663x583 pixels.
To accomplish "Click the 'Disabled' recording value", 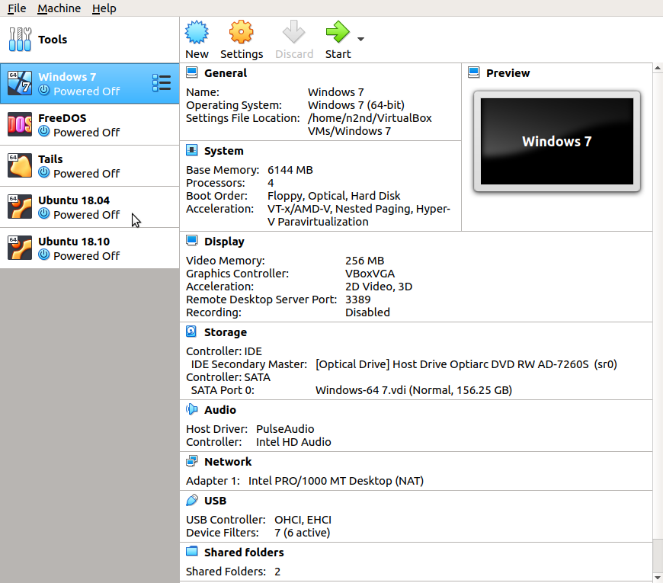I will pos(367,312).
